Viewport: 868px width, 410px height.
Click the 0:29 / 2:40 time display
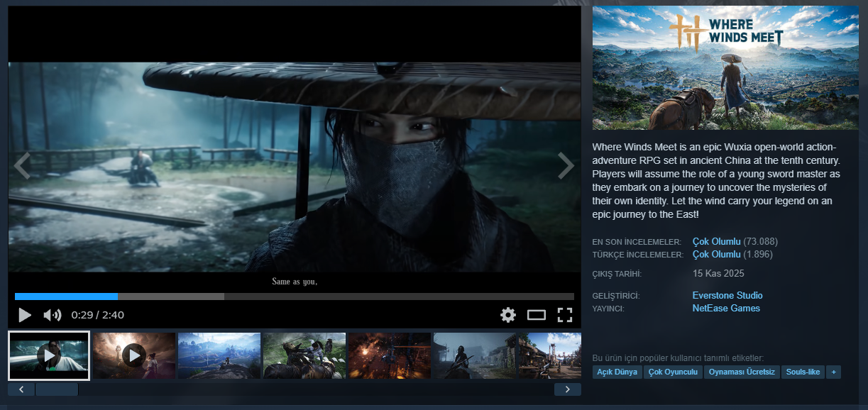pos(97,315)
